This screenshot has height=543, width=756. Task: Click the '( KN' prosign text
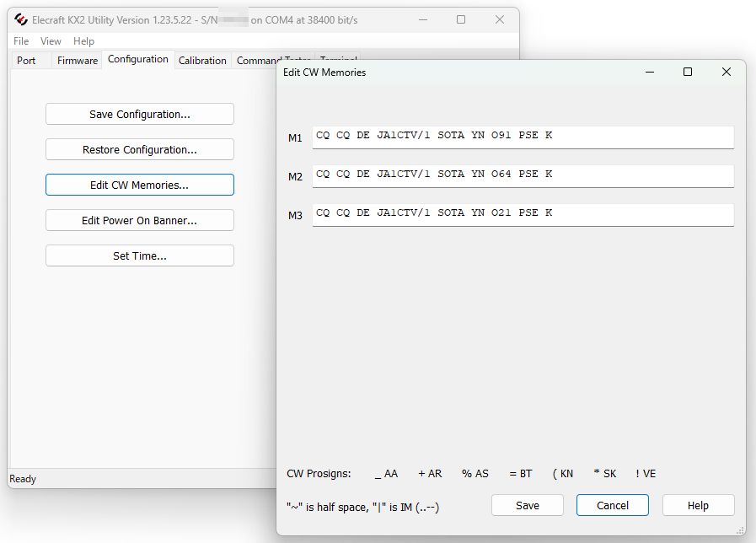pos(563,474)
